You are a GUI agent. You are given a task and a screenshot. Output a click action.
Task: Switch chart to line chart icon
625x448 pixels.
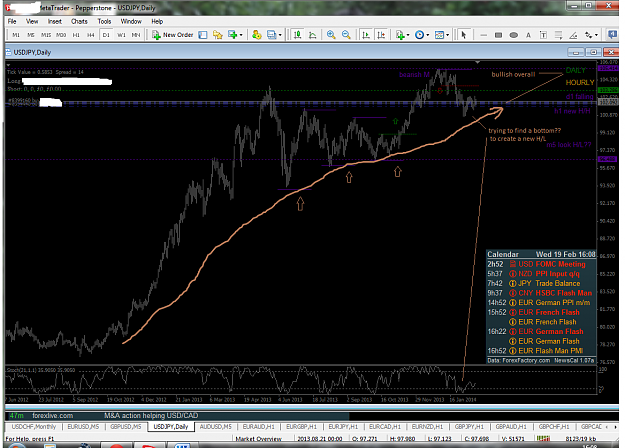[x=312, y=35]
